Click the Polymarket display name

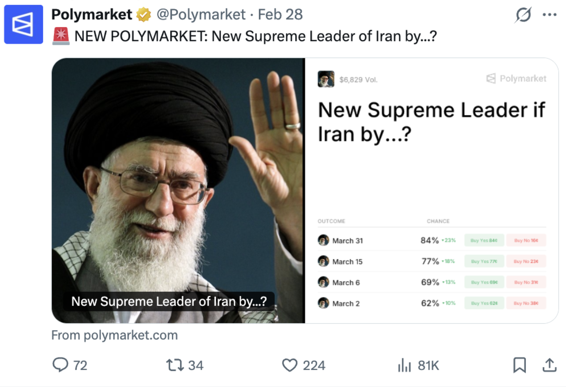pos(92,15)
